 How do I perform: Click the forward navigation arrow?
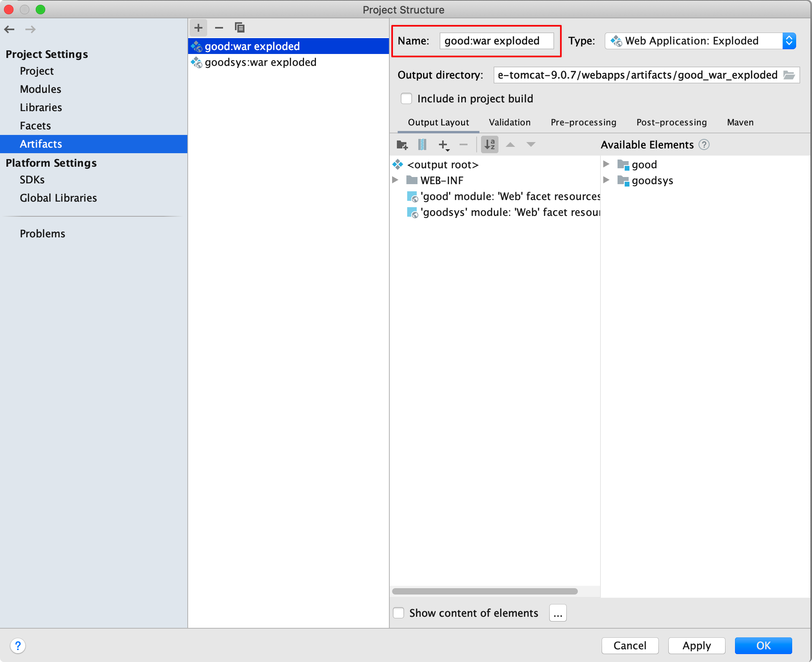(x=31, y=29)
